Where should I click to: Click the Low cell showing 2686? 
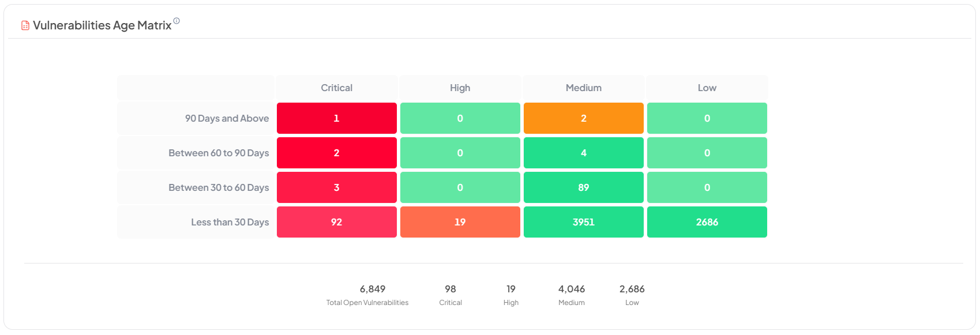707,222
